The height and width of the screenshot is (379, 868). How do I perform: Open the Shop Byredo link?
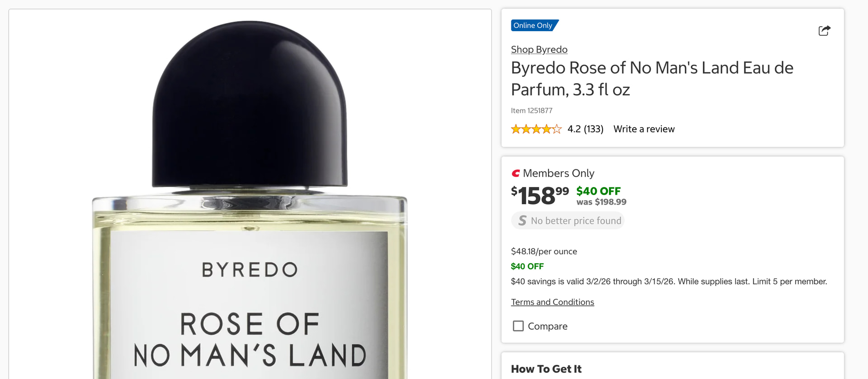(x=539, y=49)
